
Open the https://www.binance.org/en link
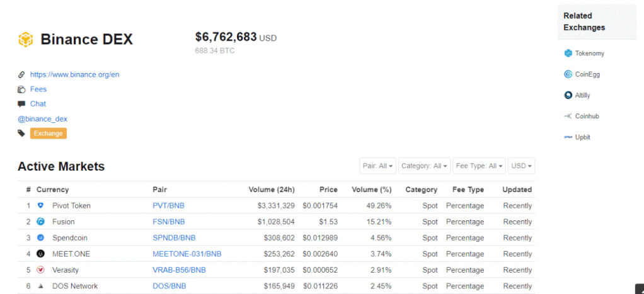click(75, 75)
